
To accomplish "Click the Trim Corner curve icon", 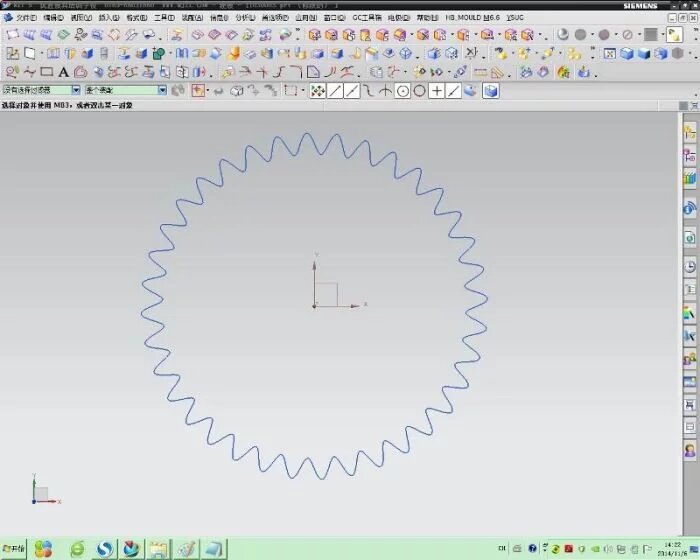I will (x=262, y=72).
